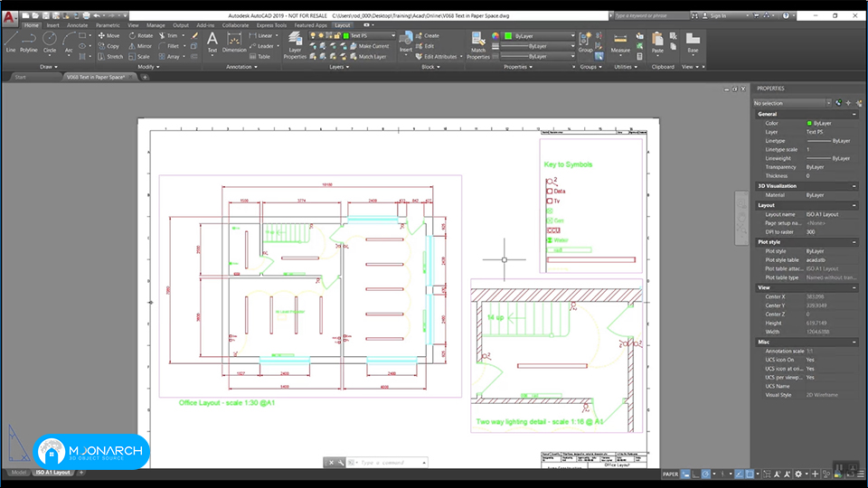
Task: Click Create block button
Action: pyautogui.click(x=428, y=35)
